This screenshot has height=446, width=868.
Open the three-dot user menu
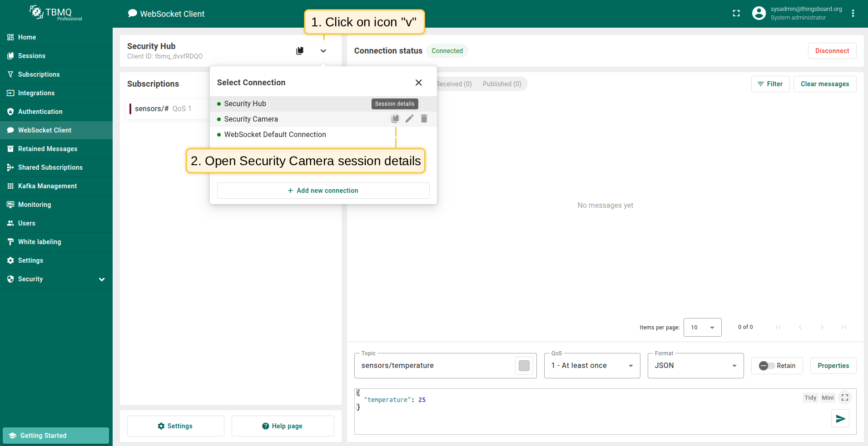point(853,14)
